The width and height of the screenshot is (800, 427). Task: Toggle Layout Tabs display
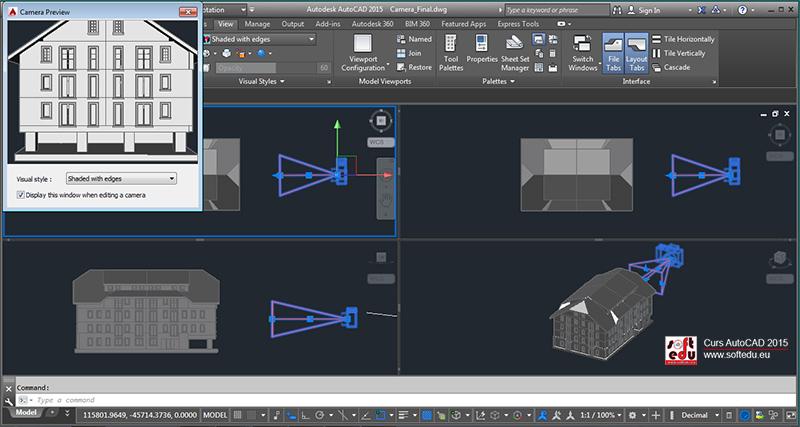click(637, 53)
